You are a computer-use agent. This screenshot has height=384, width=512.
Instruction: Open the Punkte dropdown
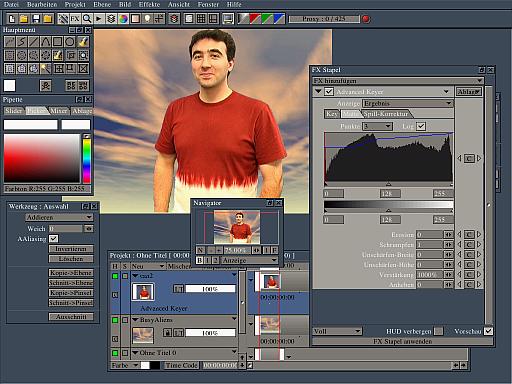coord(377,126)
